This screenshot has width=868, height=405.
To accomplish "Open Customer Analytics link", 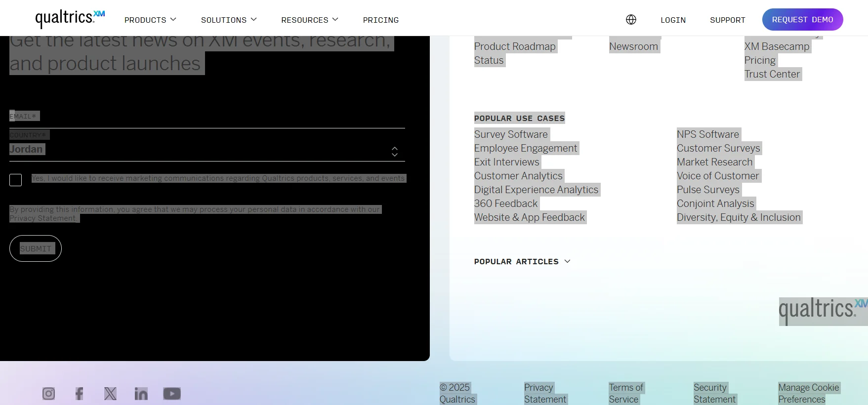I will click(519, 176).
